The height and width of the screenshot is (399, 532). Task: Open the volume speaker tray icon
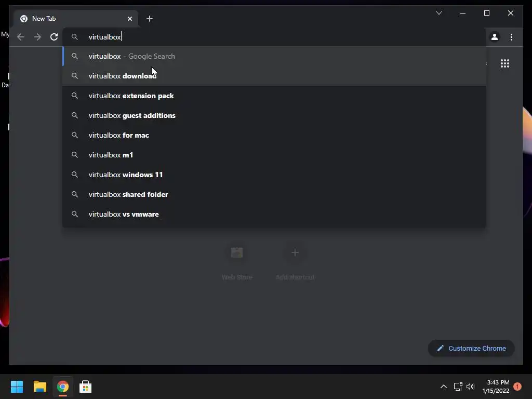[x=470, y=387]
